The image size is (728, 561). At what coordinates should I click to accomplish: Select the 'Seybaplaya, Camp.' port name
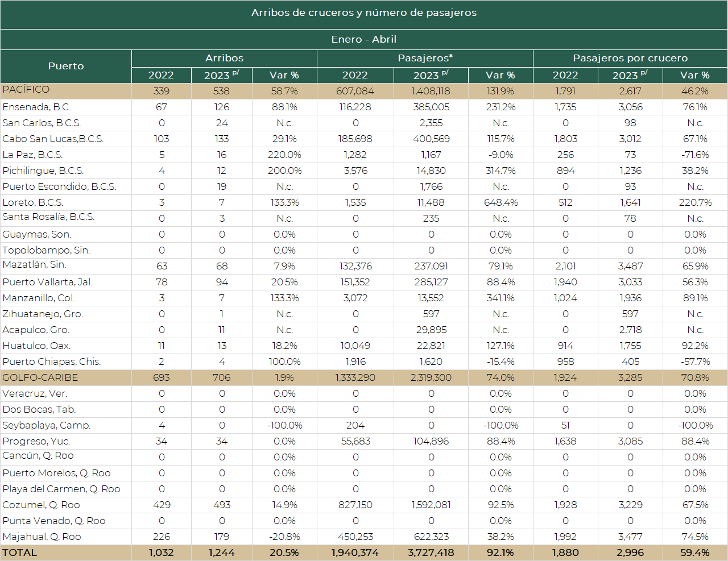[x=47, y=425]
